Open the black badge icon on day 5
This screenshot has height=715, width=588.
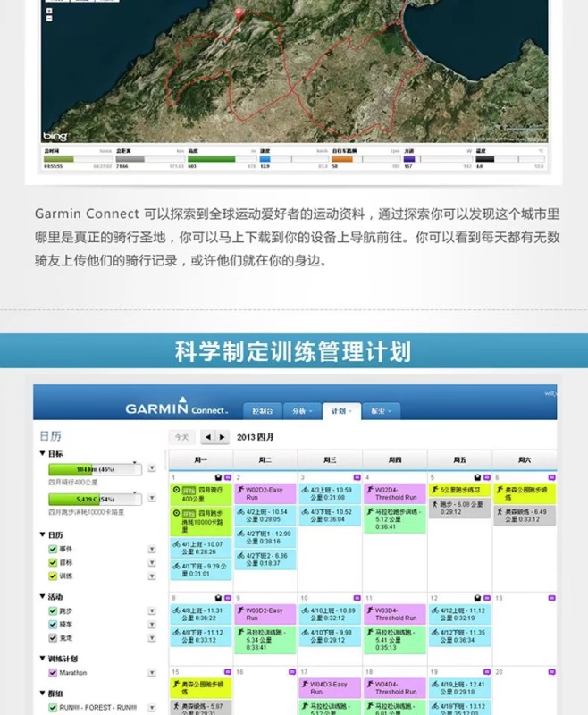click(x=477, y=477)
